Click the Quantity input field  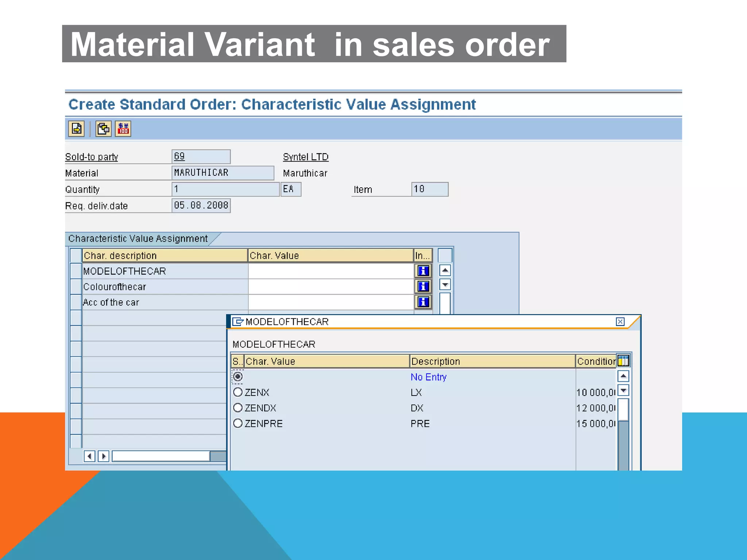click(225, 189)
